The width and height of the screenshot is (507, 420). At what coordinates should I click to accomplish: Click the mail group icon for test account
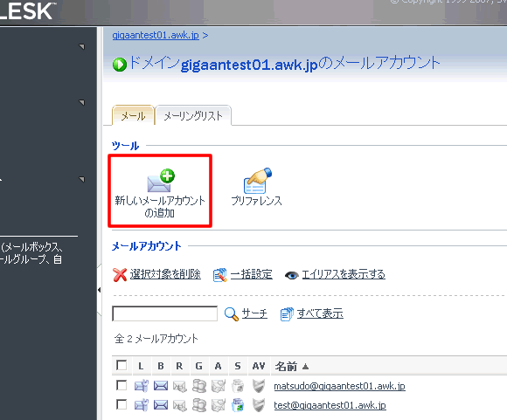(x=199, y=405)
